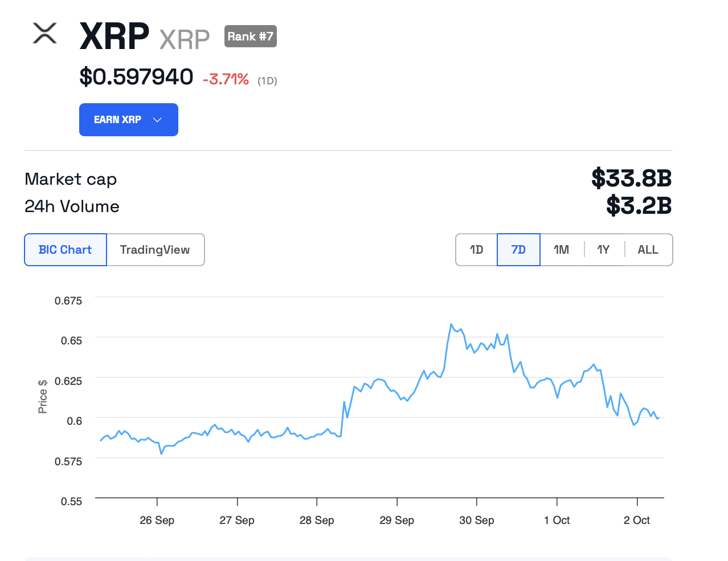Screen dimensions: 728x561
Task: Click the 28 Sep date axis marker
Action: 317,520
